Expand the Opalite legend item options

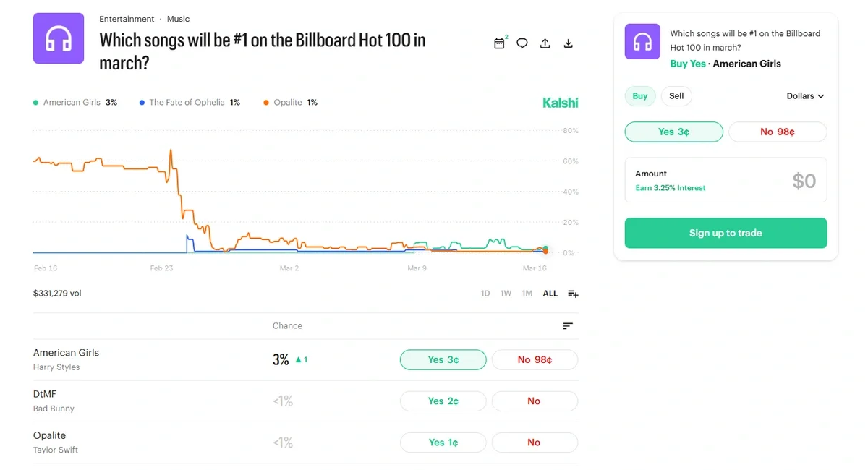point(289,102)
